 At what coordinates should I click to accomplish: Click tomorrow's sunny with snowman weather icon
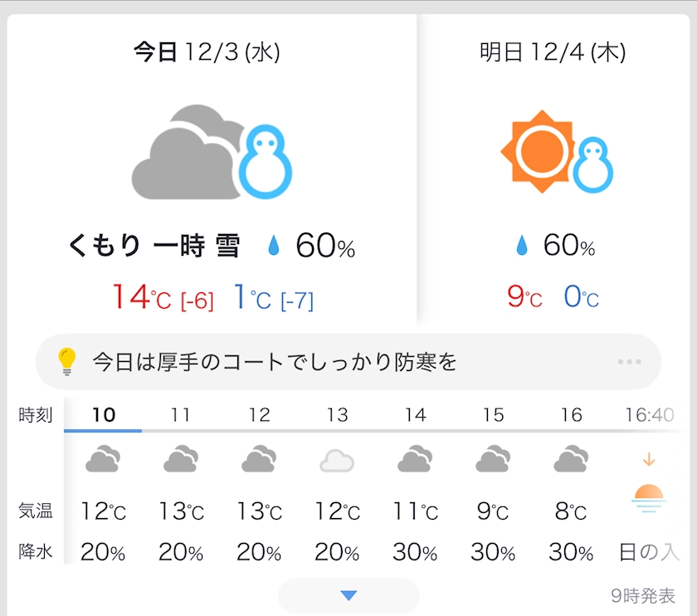(x=557, y=153)
